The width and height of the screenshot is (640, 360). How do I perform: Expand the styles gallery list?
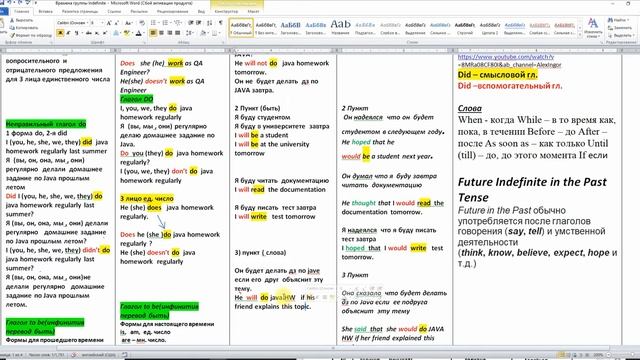point(580,34)
